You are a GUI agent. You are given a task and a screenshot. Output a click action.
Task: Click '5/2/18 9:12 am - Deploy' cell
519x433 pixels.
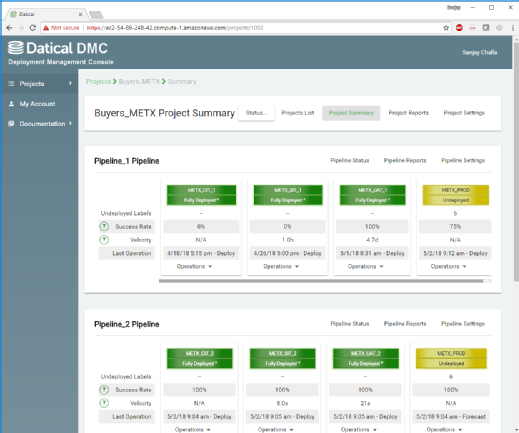coord(455,253)
